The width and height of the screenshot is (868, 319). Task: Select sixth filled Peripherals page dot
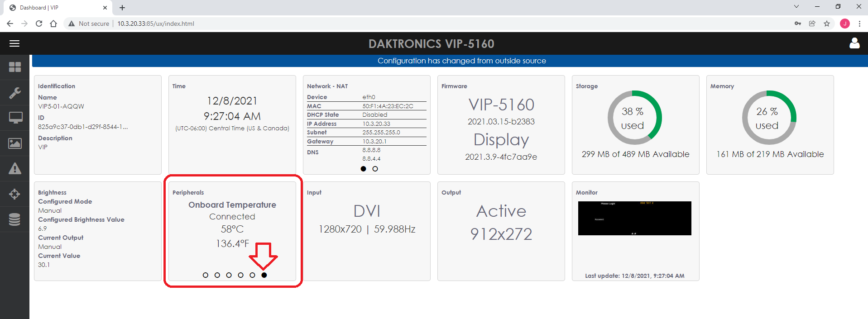tap(264, 275)
